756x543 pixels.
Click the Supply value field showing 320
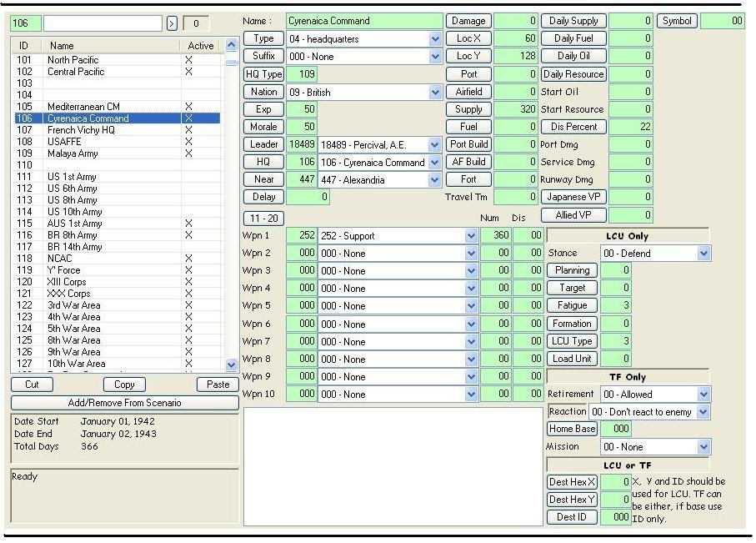[515, 109]
